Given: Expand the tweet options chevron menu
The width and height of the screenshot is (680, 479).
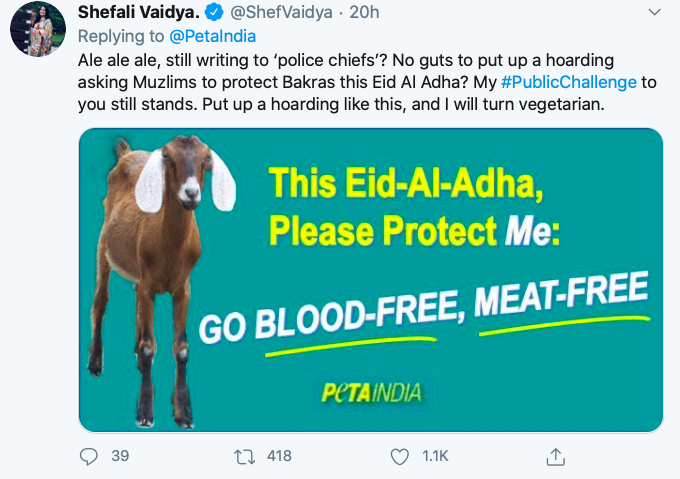Looking at the screenshot, I should [652, 12].
